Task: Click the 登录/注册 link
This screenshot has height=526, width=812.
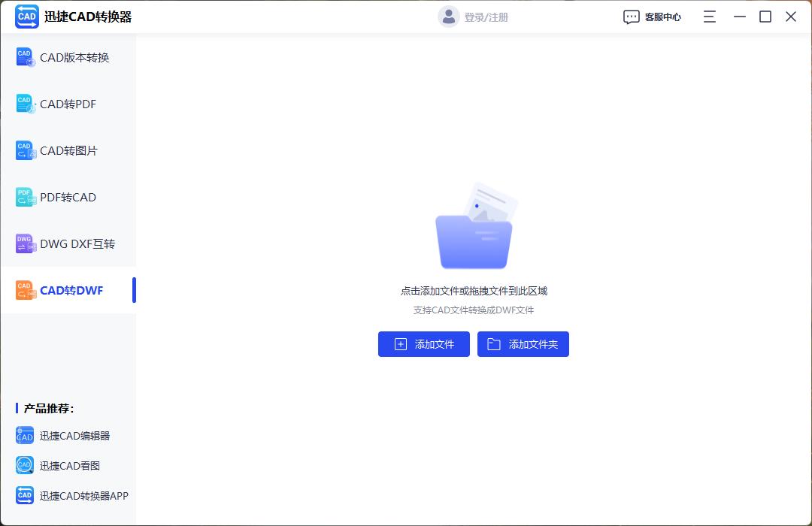Action: pyautogui.click(x=483, y=16)
